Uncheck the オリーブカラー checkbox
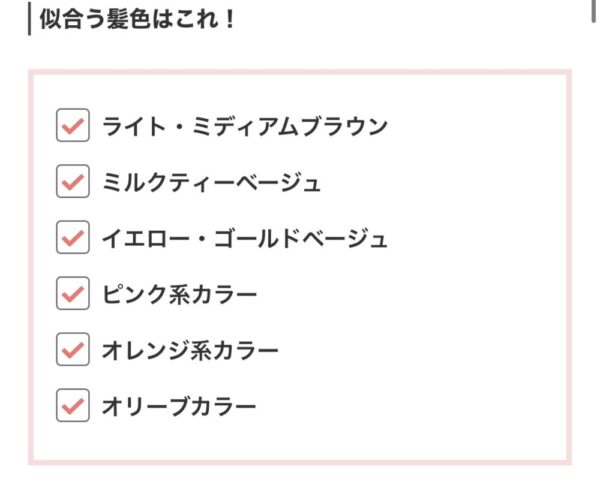The height and width of the screenshot is (479, 600). click(x=73, y=406)
